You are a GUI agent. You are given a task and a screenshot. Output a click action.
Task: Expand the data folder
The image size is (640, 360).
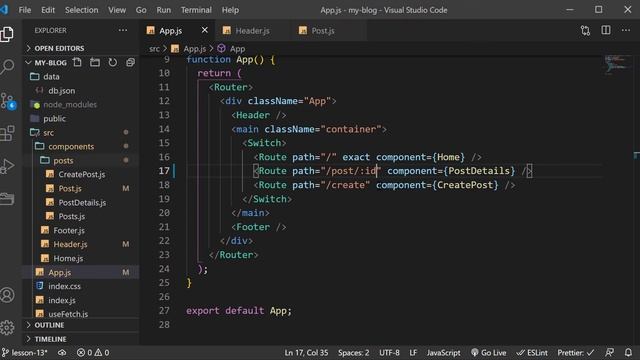pos(51,76)
